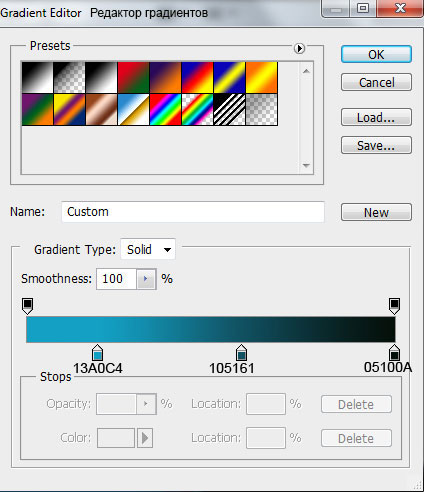Screen dimensions: 424x492
Task: Select the 13A0C4 color stop
Action: (97, 353)
